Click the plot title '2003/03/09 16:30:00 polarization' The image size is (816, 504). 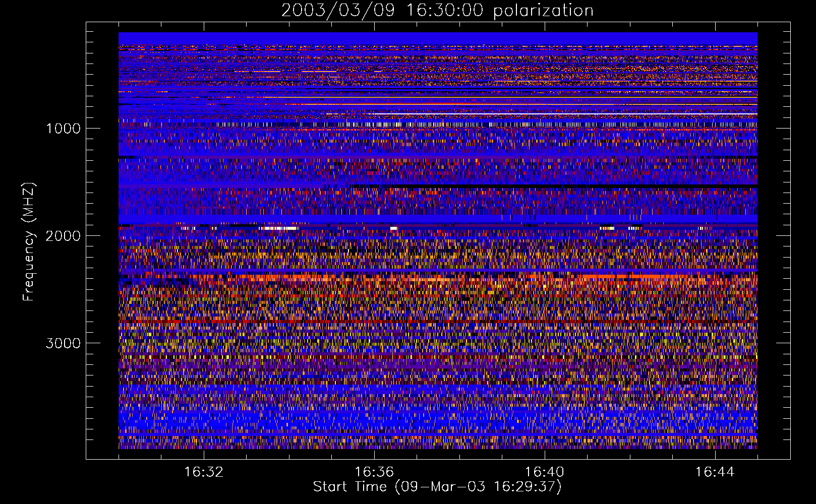coord(437,11)
